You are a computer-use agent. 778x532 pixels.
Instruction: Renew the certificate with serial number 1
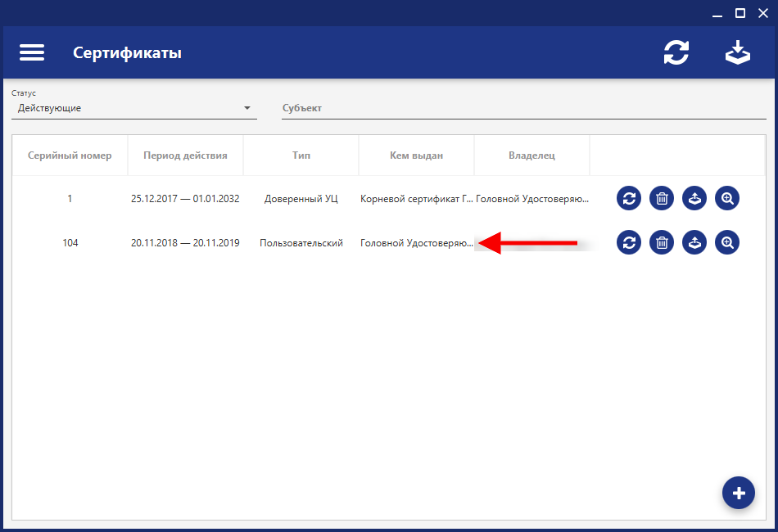629,198
